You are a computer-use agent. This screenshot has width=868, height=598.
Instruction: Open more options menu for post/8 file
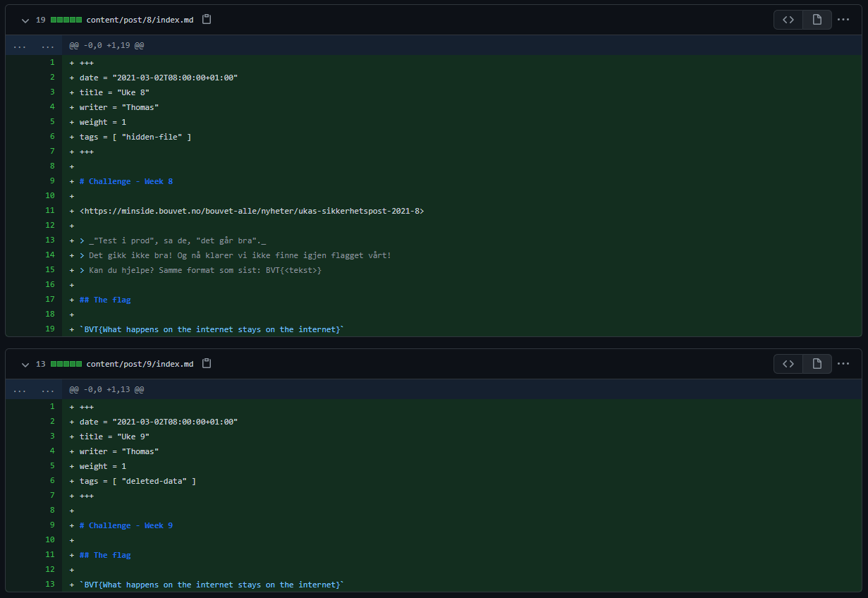click(843, 20)
